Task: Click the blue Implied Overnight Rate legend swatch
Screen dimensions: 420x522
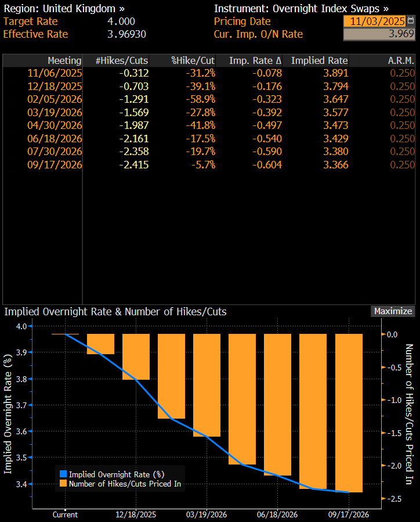Action: click(x=63, y=474)
